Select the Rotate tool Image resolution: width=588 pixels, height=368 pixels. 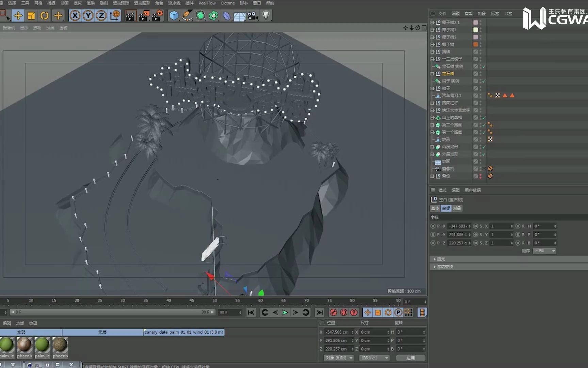coord(44,16)
